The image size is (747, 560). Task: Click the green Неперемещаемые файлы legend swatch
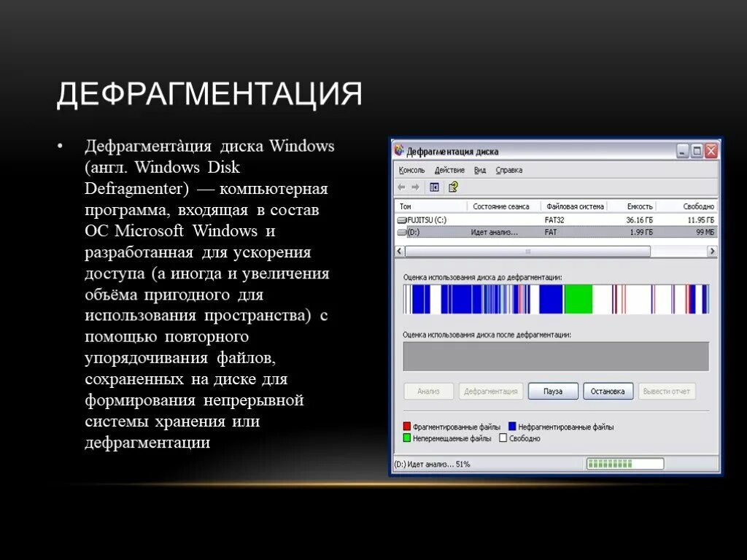click(407, 437)
